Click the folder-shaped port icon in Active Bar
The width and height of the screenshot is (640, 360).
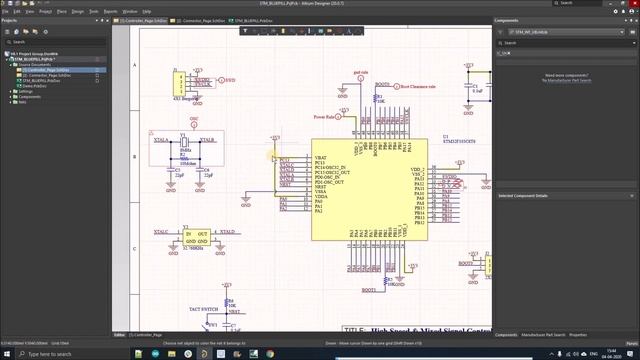point(329,31)
